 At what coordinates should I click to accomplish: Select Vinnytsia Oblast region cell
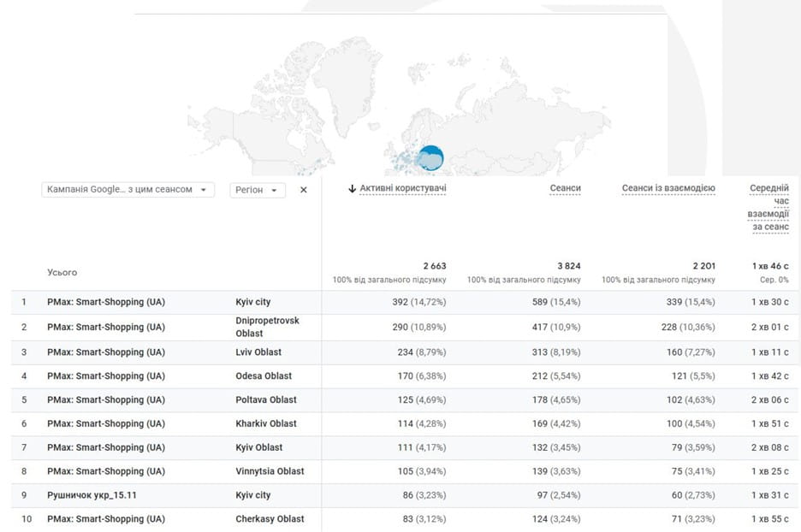tap(270, 471)
